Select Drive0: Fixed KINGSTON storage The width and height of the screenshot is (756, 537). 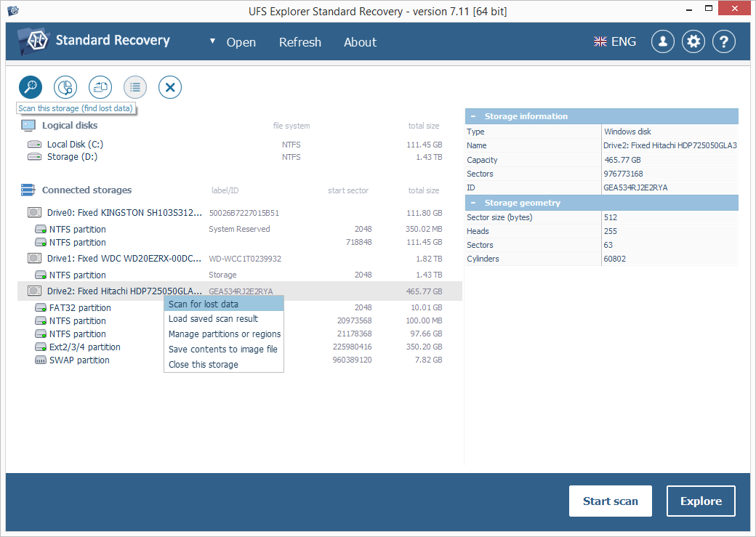pos(240,213)
